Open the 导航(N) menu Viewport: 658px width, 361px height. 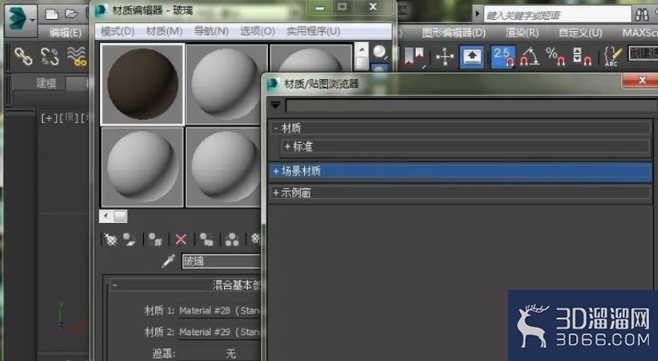tap(211, 31)
